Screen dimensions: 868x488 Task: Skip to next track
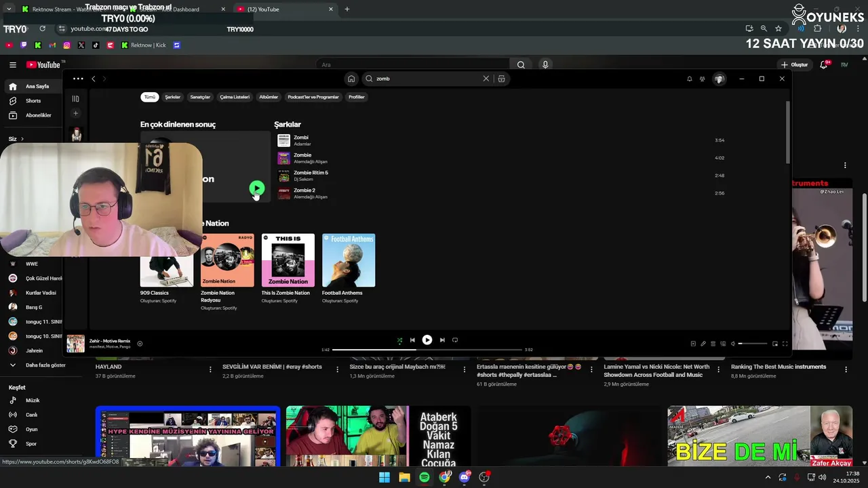pos(442,340)
